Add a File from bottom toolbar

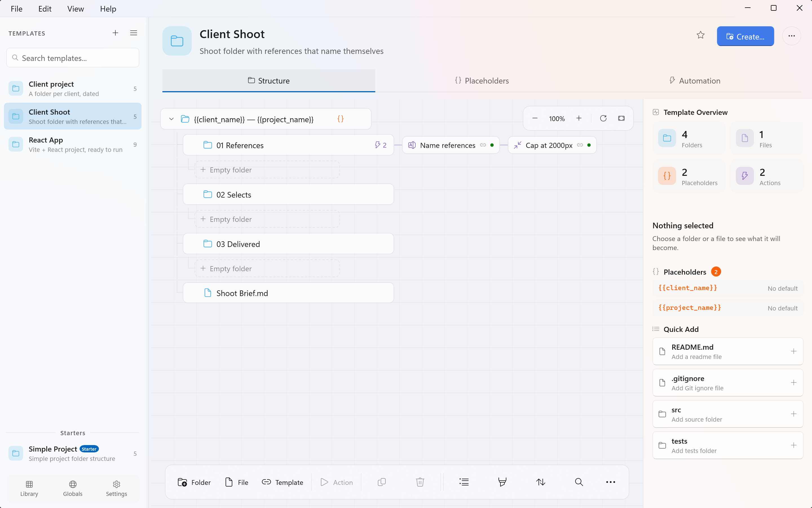(237, 482)
